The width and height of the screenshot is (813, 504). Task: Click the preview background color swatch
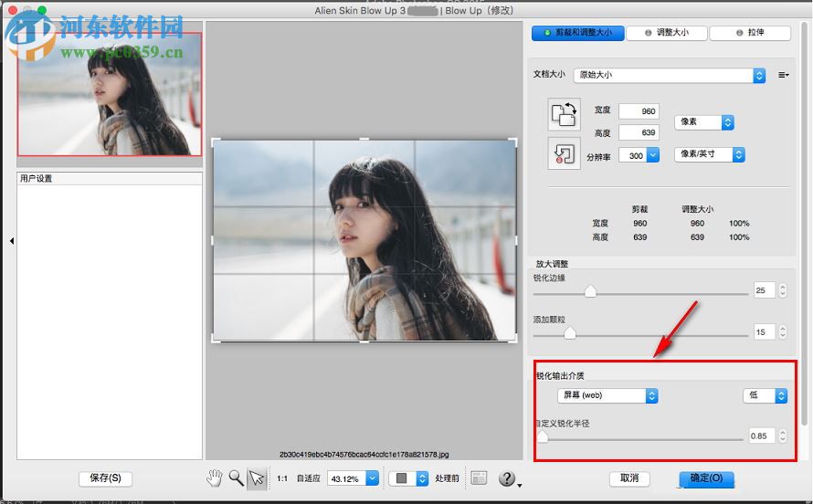point(401,478)
